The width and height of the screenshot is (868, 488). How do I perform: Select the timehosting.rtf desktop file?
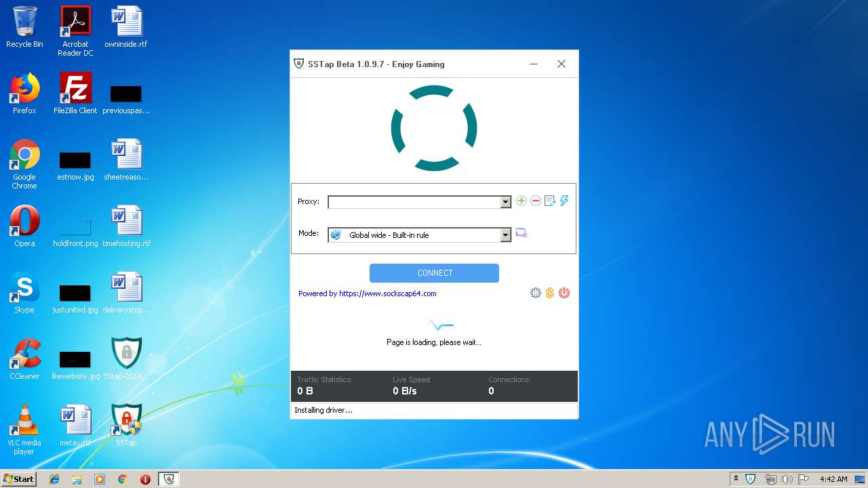pos(126,226)
